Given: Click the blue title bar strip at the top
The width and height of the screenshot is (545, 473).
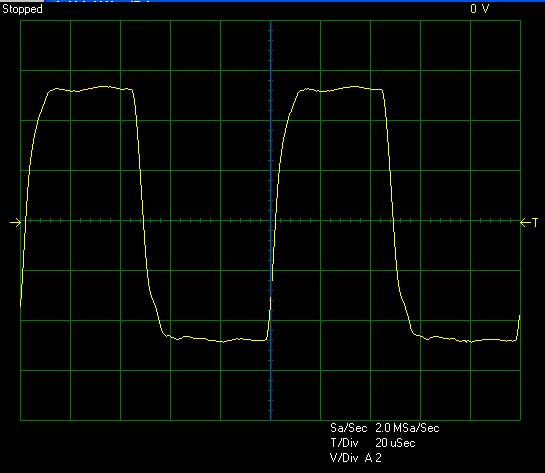Looking at the screenshot, I should click(x=295, y=1).
